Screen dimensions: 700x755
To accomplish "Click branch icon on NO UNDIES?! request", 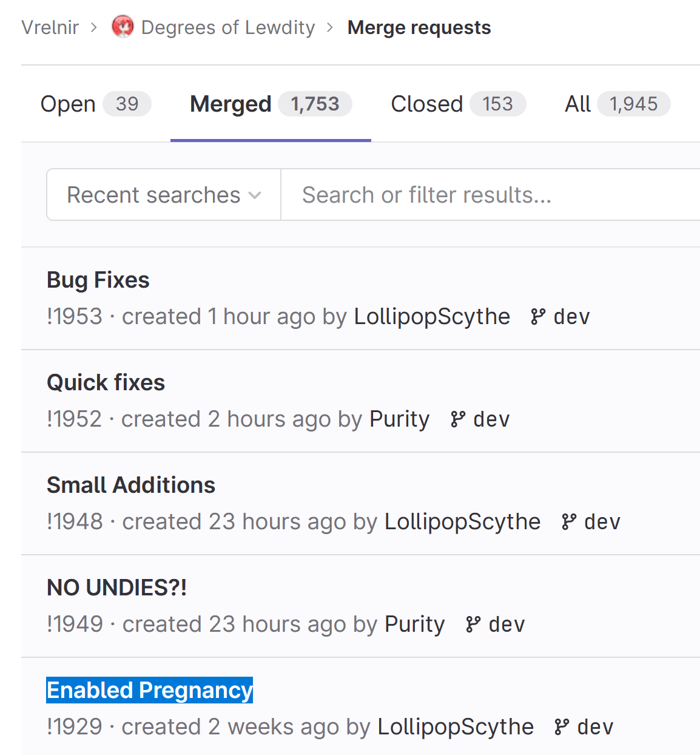I will tap(473, 625).
